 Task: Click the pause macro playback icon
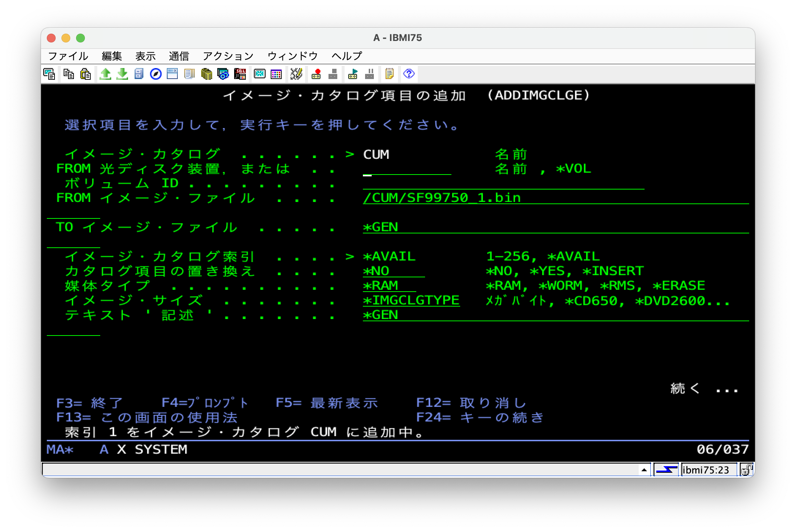tap(370, 74)
